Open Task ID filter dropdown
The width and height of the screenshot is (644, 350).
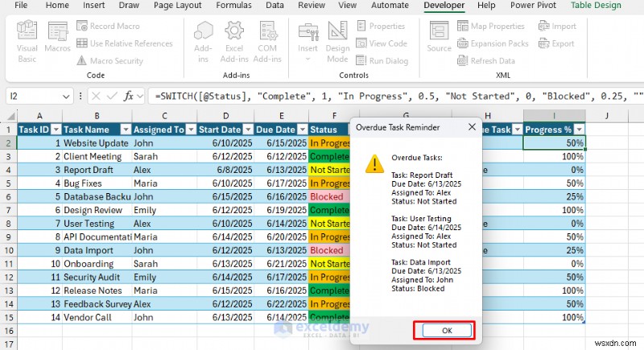coord(56,130)
